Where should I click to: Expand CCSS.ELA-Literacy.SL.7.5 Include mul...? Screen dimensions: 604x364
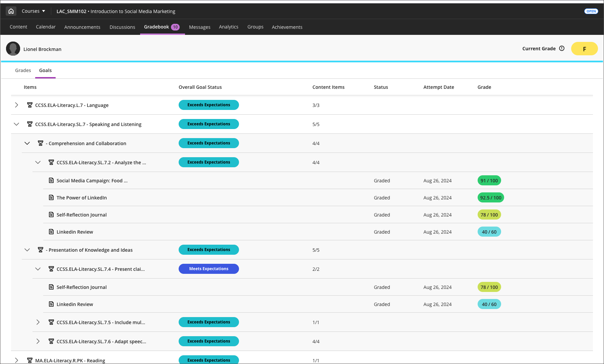click(x=38, y=322)
